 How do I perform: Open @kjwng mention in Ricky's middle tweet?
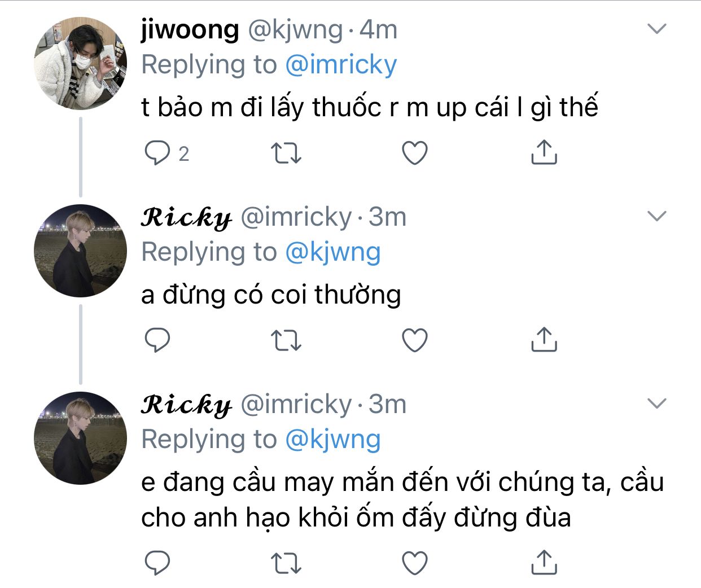(333, 252)
